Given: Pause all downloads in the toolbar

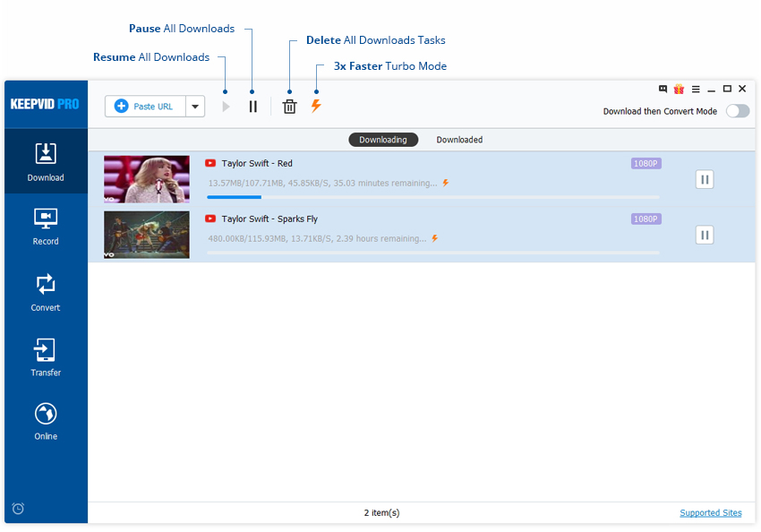Looking at the screenshot, I should click(x=252, y=107).
